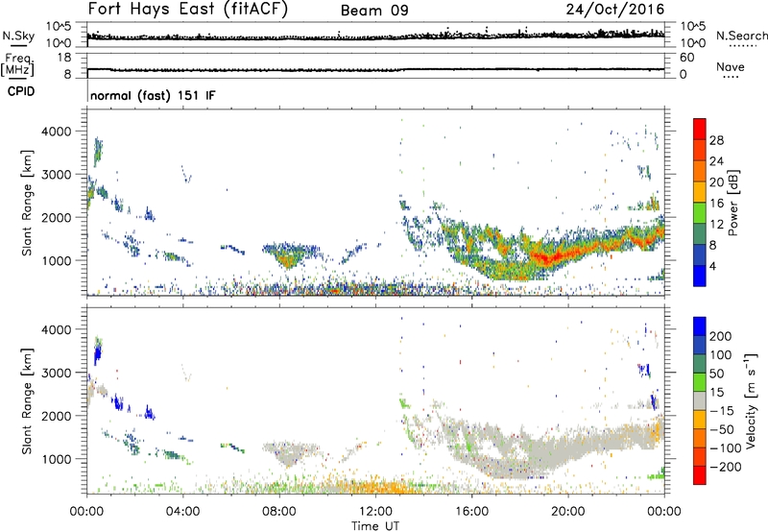The width and height of the screenshot is (768, 532).
Task: Click the 'CPID' row label
Action: point(21,91)
